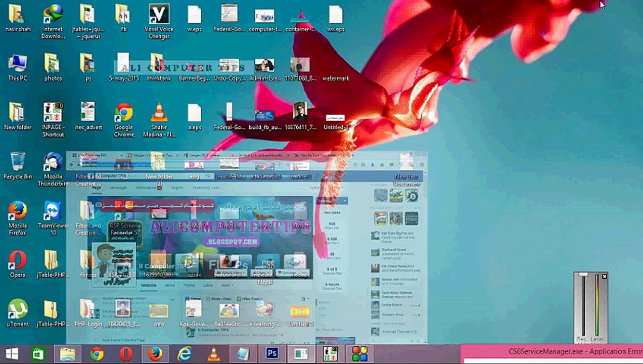Image resolution: width=643 pixels, height=364 pixels.
Task: Open the PHP-Login folder
Action: tap(88, 313)
